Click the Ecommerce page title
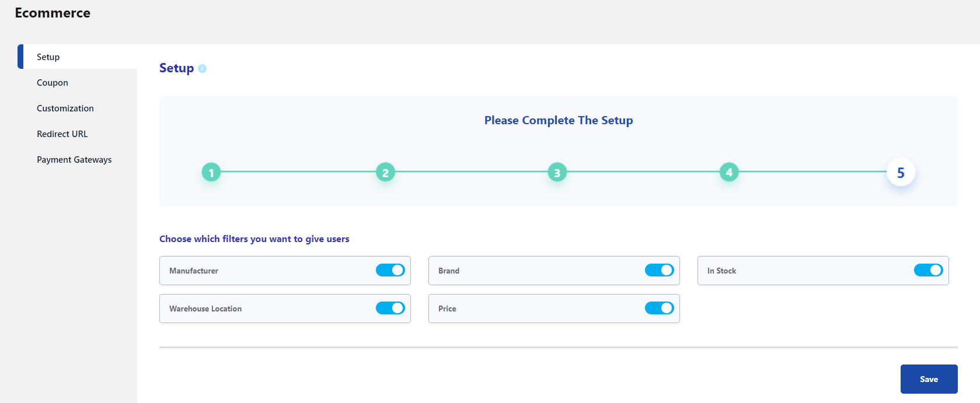The width and height of the screenshot is (980, 403). tap(53, 13)
